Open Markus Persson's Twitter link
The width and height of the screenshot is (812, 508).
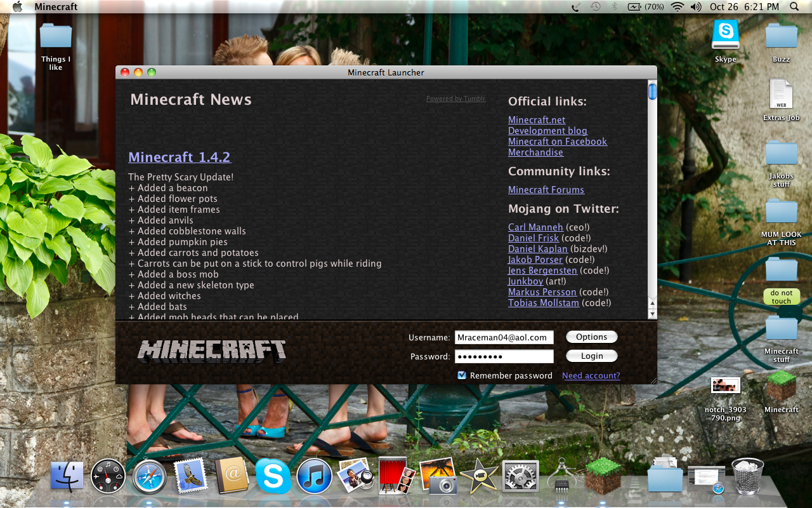542,292
